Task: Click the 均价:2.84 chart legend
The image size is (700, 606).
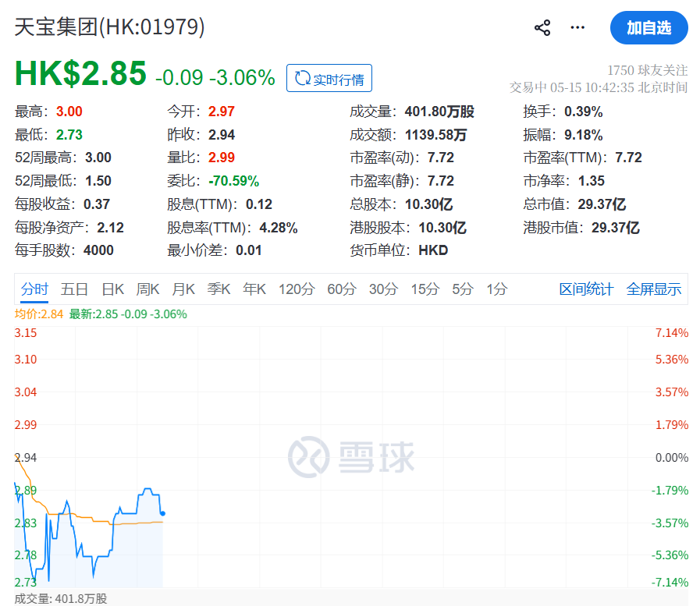Action: pyautogui.click(x=39, y=314)
